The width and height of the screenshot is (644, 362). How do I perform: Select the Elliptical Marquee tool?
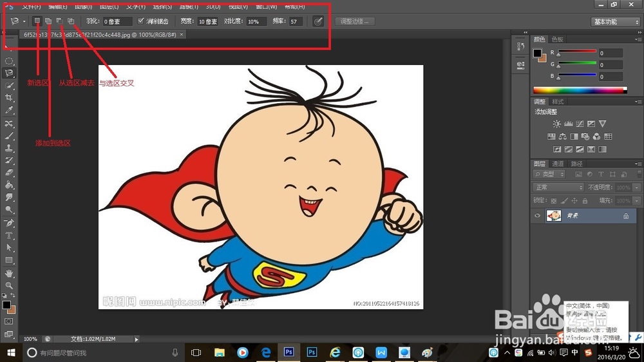[x=9, y=61]
